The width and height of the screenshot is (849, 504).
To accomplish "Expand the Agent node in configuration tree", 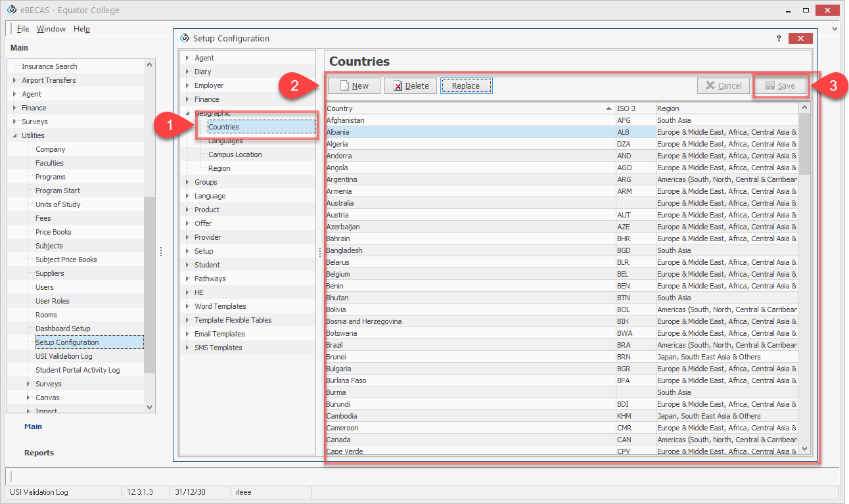I will 187,58.
